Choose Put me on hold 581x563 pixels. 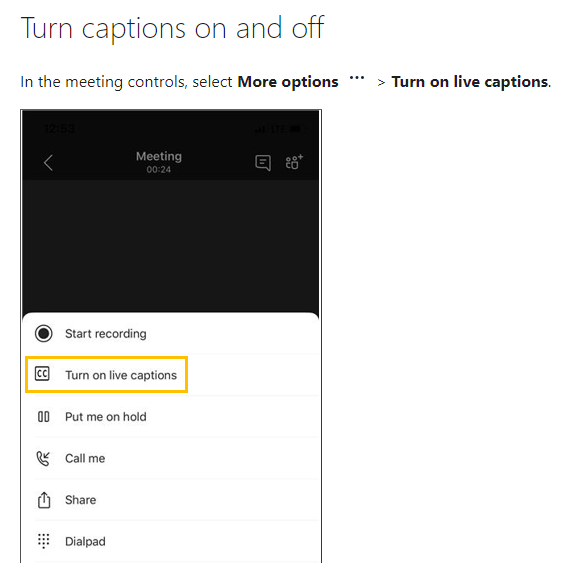[x=106, y=417]
